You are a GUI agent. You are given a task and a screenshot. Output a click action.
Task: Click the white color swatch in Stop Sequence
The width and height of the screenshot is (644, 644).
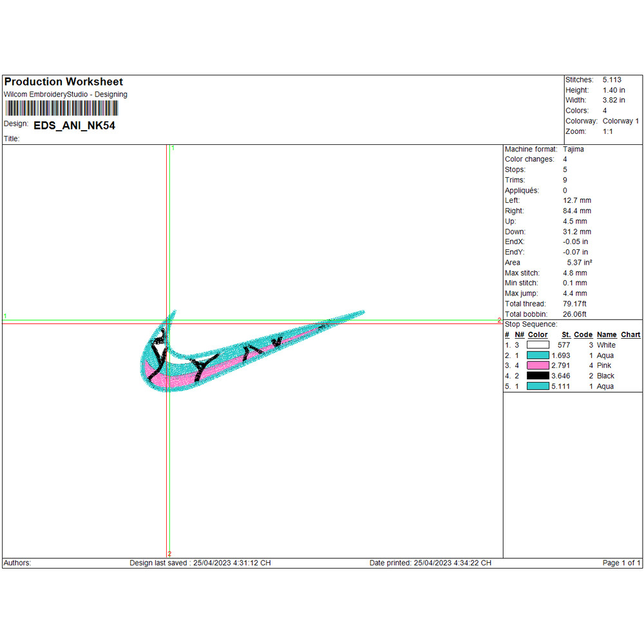point(538,345)
